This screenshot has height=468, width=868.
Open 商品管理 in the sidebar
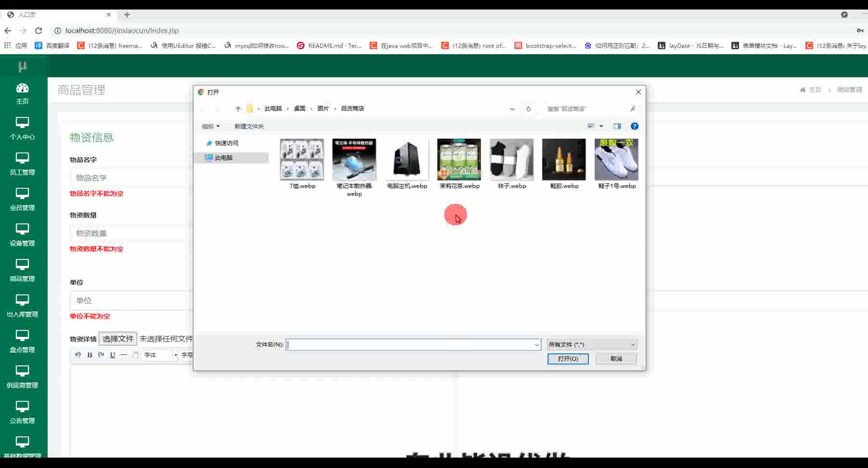coord(22,271)
